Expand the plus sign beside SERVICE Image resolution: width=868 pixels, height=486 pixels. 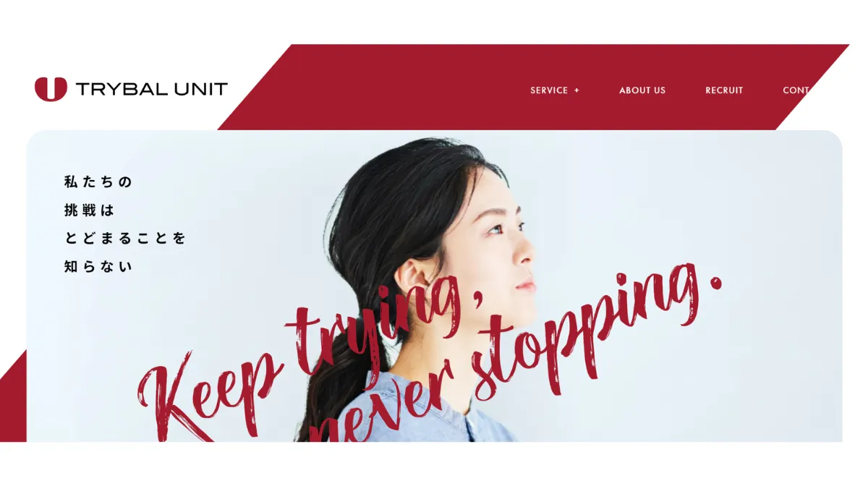click(576, 90)
